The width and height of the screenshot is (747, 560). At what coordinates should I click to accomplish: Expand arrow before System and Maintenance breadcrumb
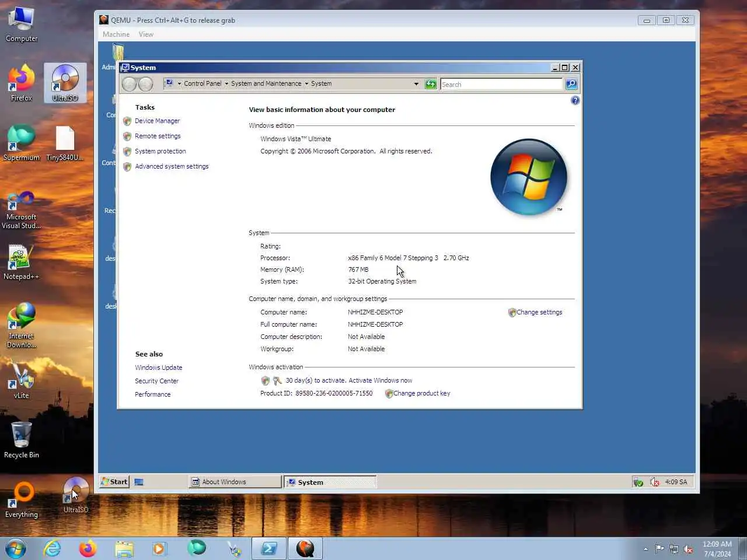tap(226, 84)
